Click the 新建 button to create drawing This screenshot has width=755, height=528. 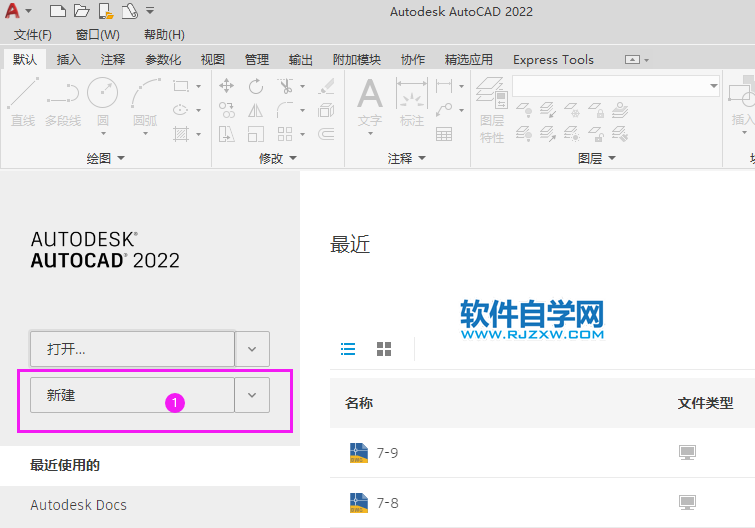132,395
